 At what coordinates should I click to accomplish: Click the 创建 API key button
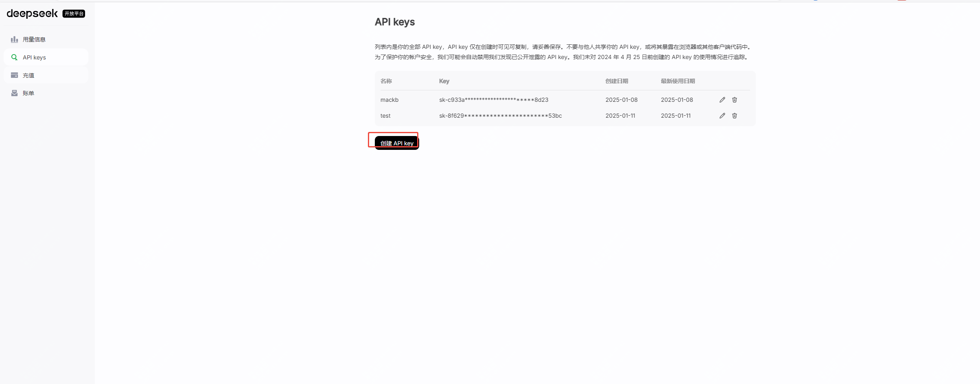point(396,143)
